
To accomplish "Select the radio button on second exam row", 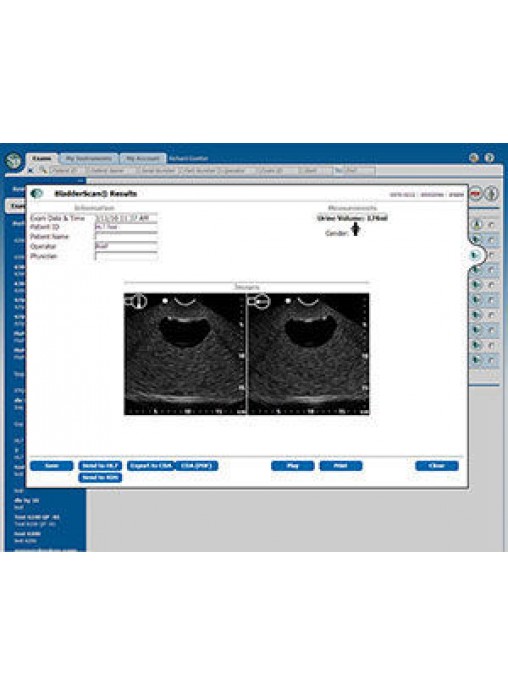I will [491, 240].
